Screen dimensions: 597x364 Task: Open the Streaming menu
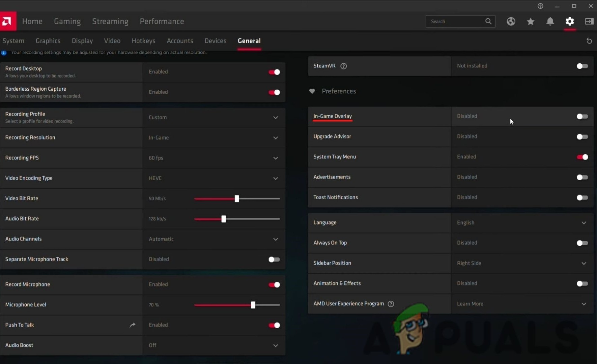point(110,21)
